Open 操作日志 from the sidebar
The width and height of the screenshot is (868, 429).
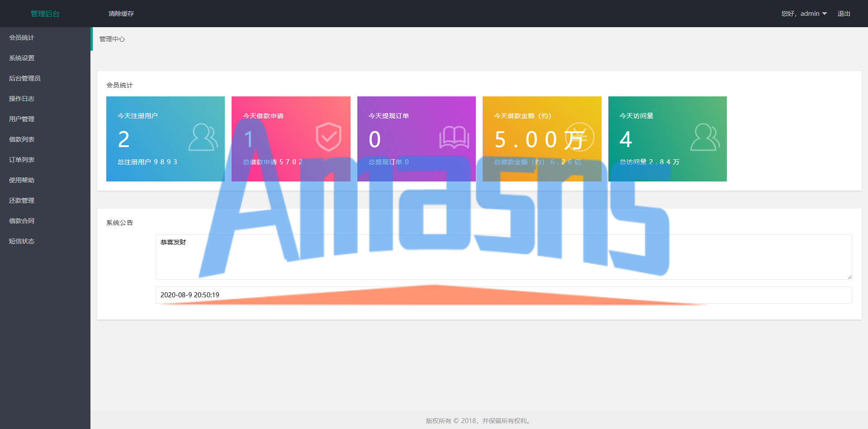[22, 99]
